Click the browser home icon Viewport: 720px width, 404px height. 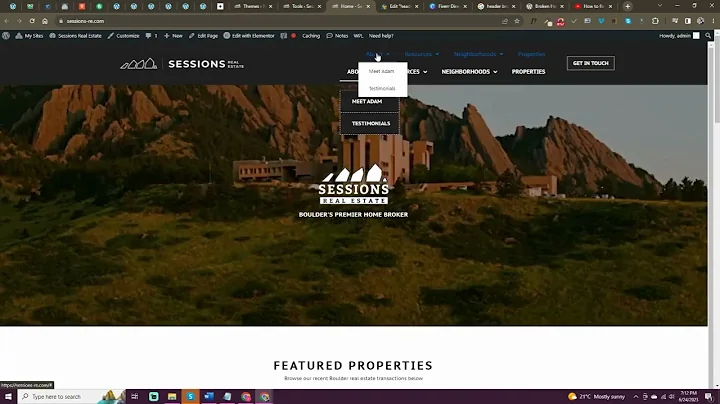tap(45, 21)
